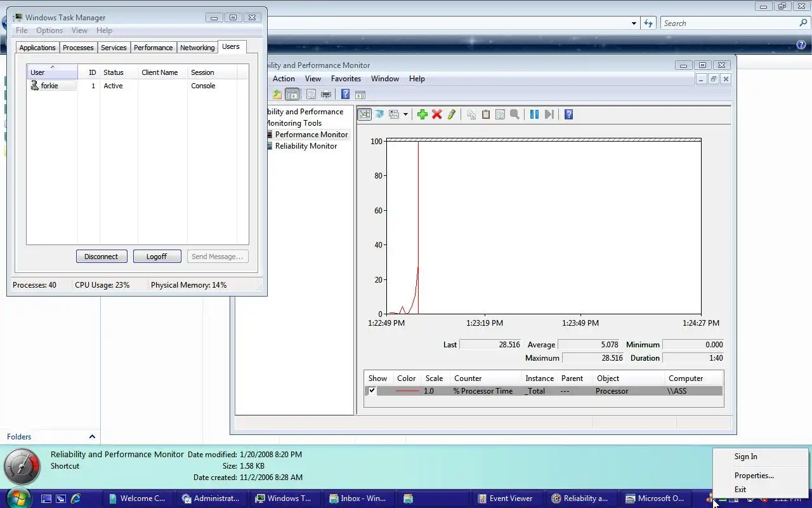This screenshot has height=508, width=812.
Task: Open the Window menu
Action: pos(385,79)
